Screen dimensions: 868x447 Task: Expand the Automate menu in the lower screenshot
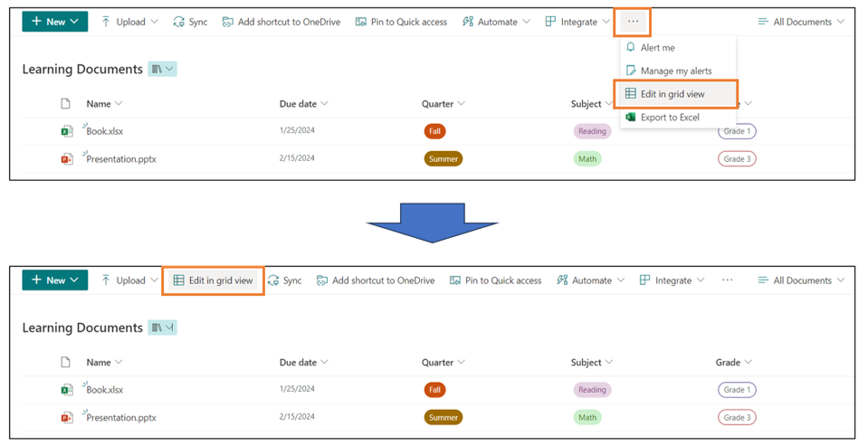[591, 280]
